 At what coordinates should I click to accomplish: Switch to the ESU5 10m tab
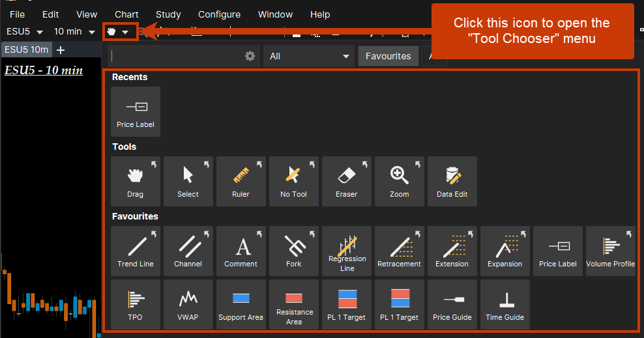tap(25, 50)
